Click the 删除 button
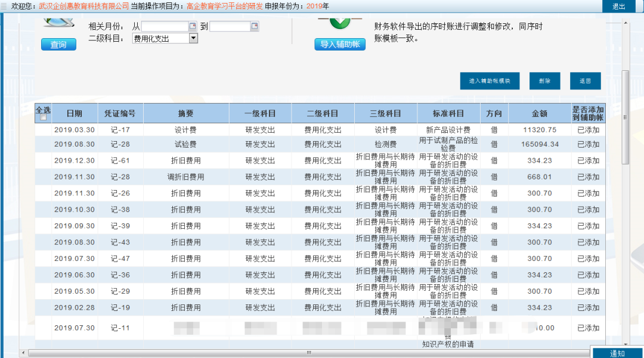 [544, 81]
